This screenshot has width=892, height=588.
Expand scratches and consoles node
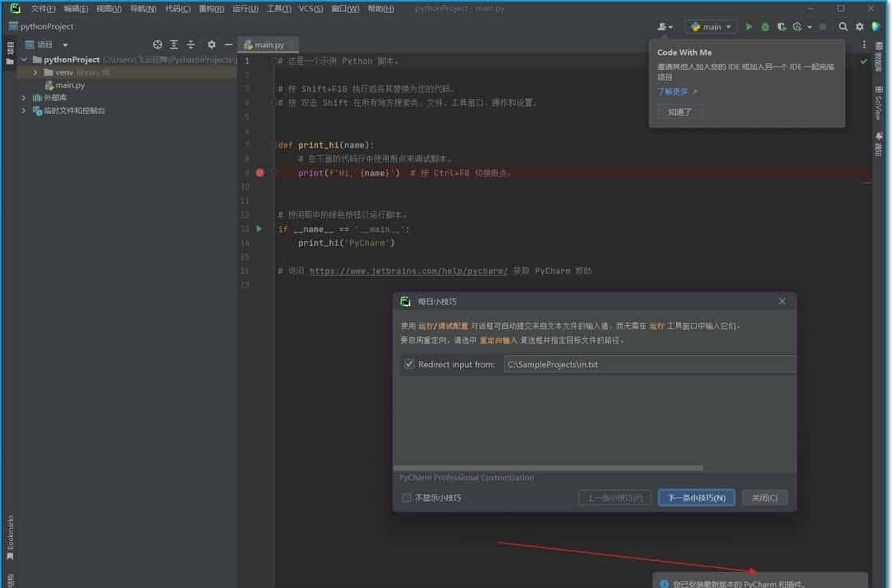[x=24, y=110]
